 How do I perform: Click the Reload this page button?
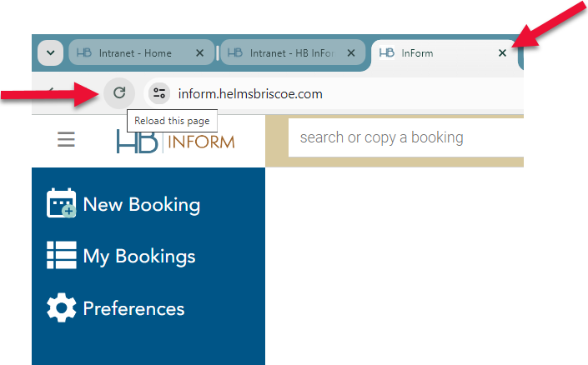119,93
